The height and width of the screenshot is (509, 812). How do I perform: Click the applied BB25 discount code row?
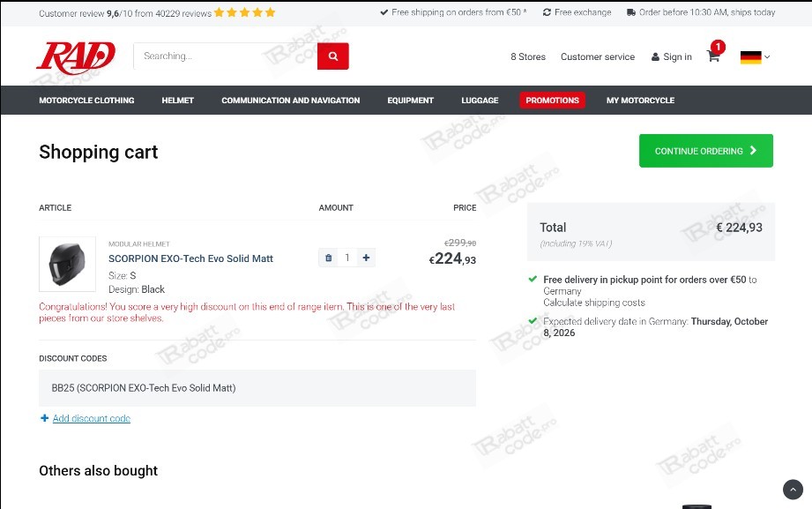point(257,388)
